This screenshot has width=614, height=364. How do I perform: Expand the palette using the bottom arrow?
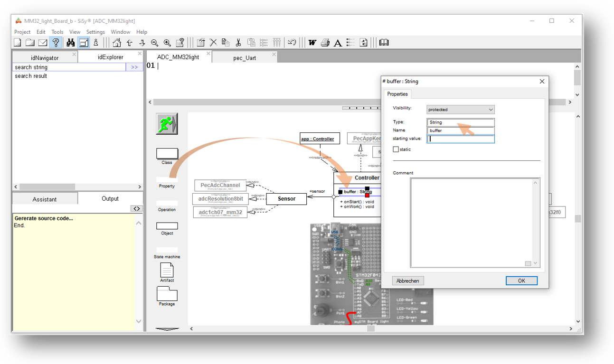[167, 328]
